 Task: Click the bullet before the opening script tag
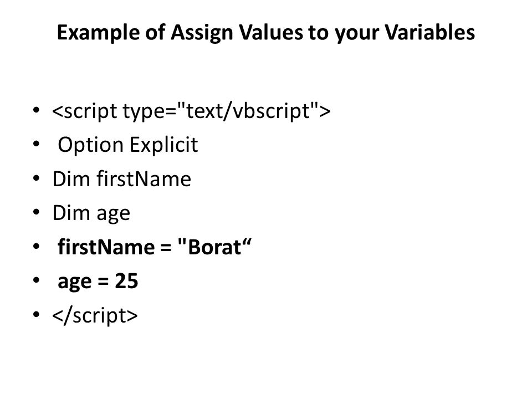pos(37,110)
